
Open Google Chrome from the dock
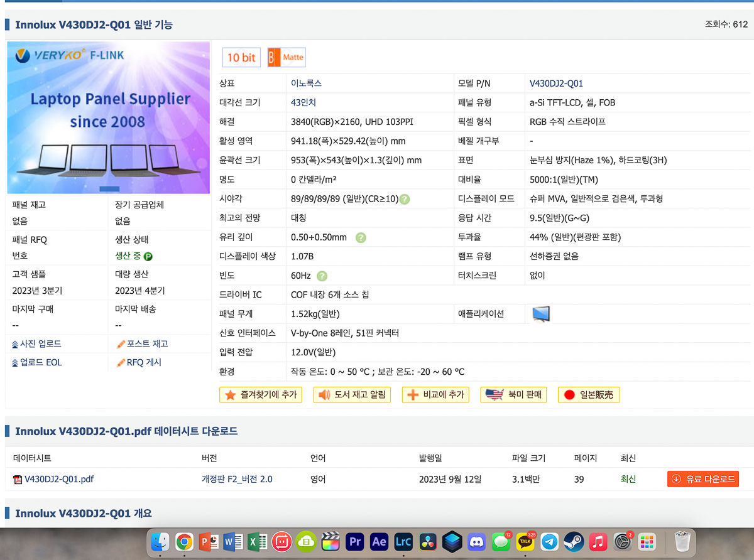tap(184, 541)
